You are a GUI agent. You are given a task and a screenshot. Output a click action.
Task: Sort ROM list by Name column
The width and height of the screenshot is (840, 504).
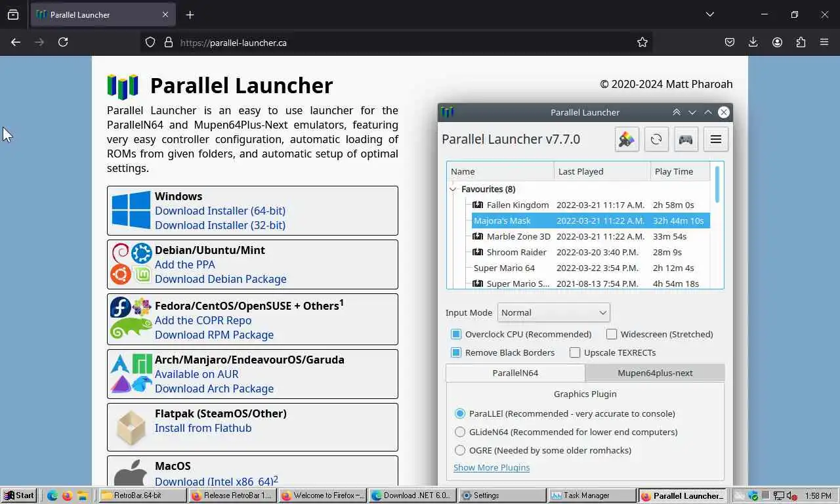coord(501,171)
